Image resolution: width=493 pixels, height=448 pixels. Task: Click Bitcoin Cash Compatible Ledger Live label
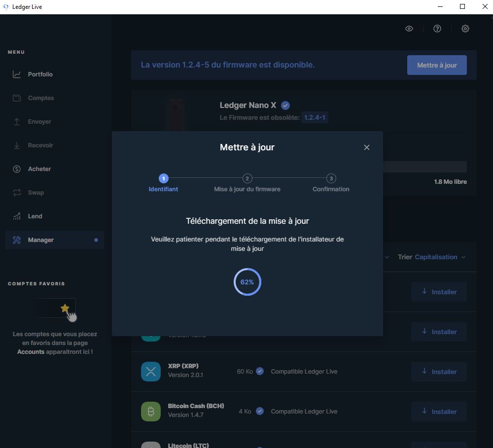pos(304,411)
